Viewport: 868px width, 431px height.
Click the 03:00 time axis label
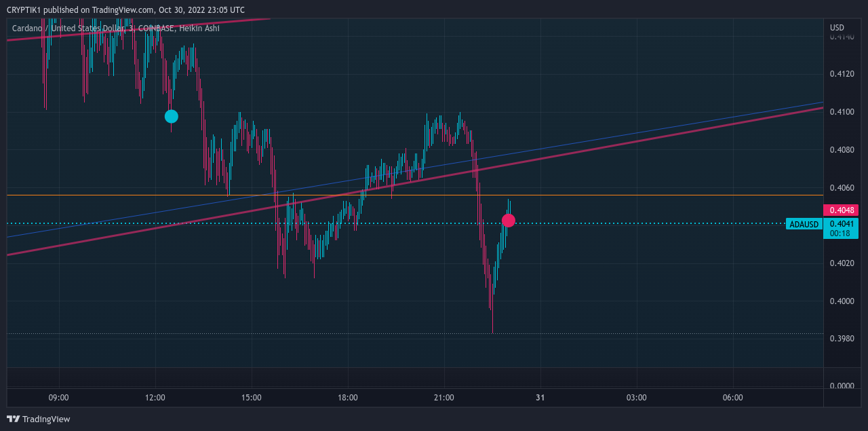(636, 398)
